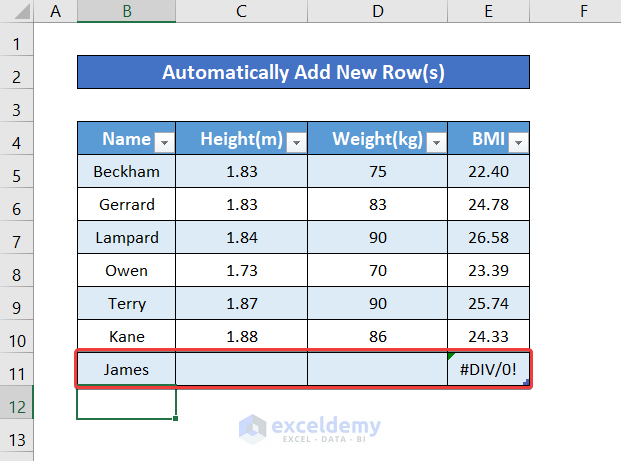Select the cell containing Lampard
The image size is (621, 461).
(x=126, y=237)
